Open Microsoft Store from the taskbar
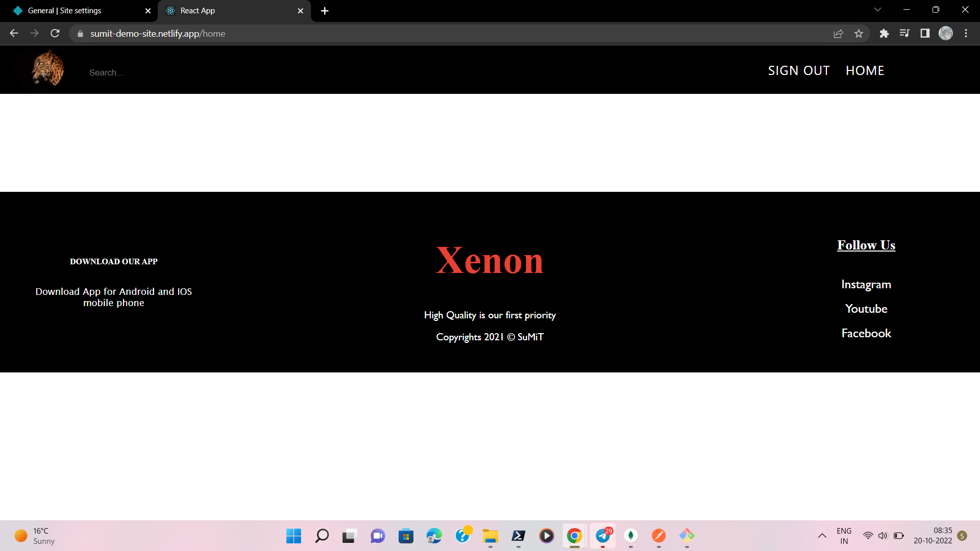980x551 pixels. [406, 536]
